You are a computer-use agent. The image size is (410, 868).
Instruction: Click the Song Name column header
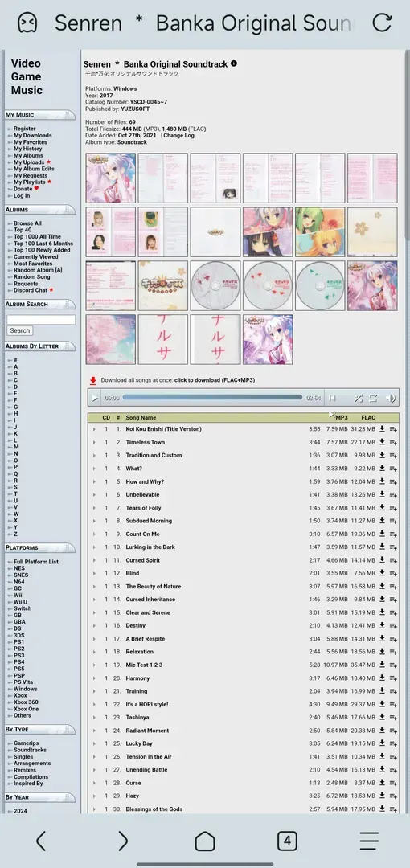point(141,417)
